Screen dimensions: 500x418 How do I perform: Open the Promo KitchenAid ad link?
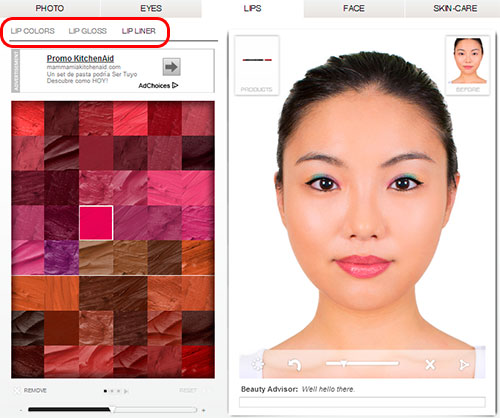point(80,59)
